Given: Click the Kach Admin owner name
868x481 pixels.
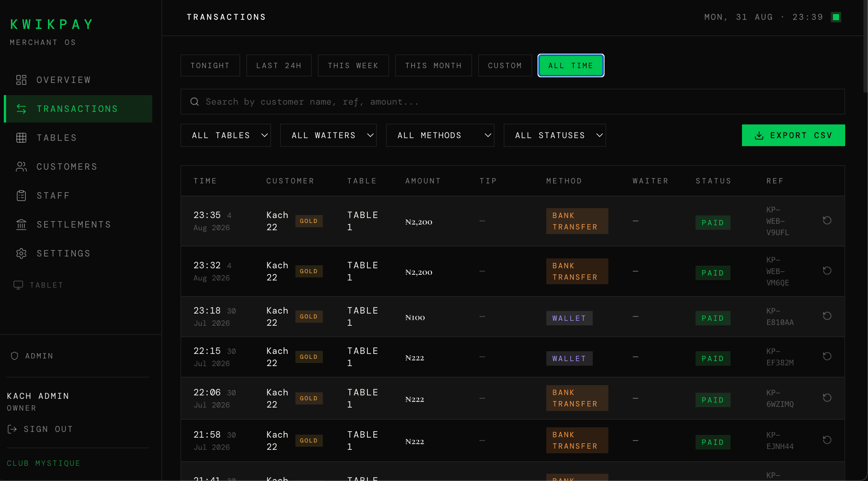Looking at the screenshot, I should 38,396.
